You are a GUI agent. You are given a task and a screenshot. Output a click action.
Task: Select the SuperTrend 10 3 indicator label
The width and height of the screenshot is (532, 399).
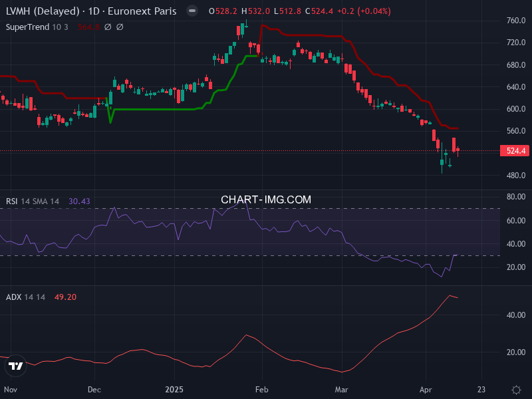click(37, 27)
